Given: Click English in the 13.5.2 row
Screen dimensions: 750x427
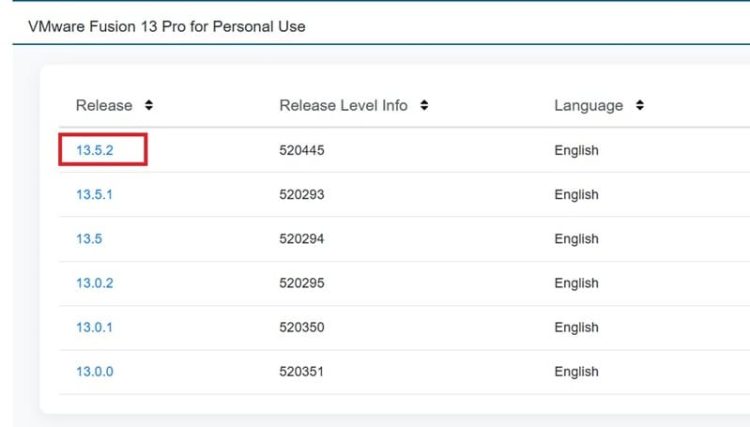Looking at the screenshot, I should (x=576, y=150).
